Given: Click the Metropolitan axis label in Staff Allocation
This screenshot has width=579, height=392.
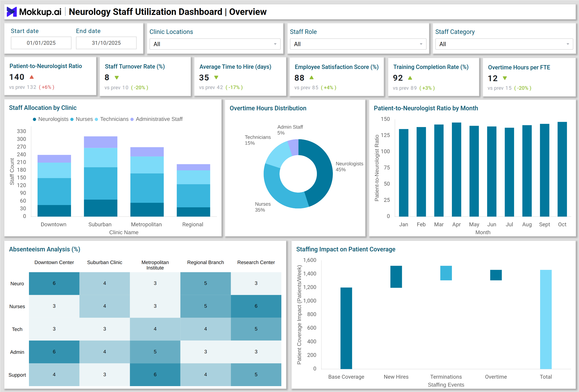Looking at the screenshot, I should (146, 225).
